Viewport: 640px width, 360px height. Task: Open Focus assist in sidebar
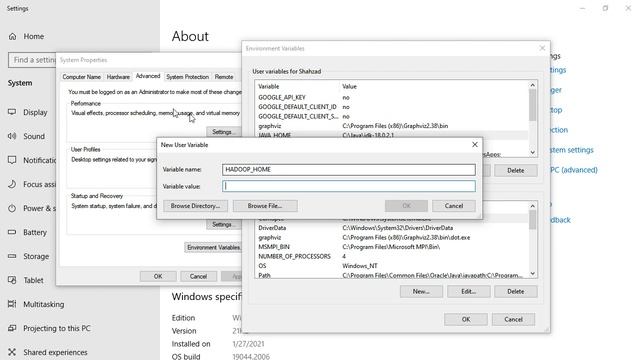click(32, 184)
